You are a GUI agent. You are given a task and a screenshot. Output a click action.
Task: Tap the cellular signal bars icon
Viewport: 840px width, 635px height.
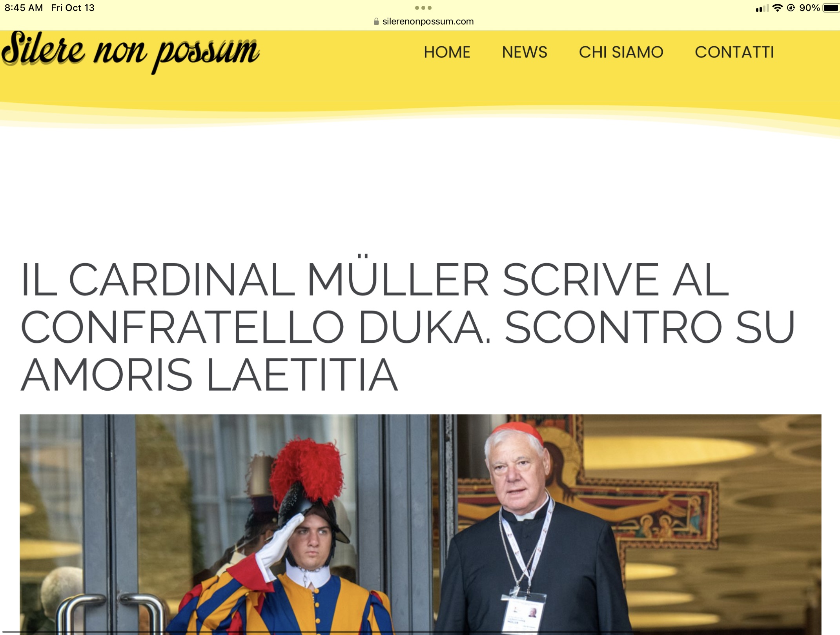click(762, 8)
